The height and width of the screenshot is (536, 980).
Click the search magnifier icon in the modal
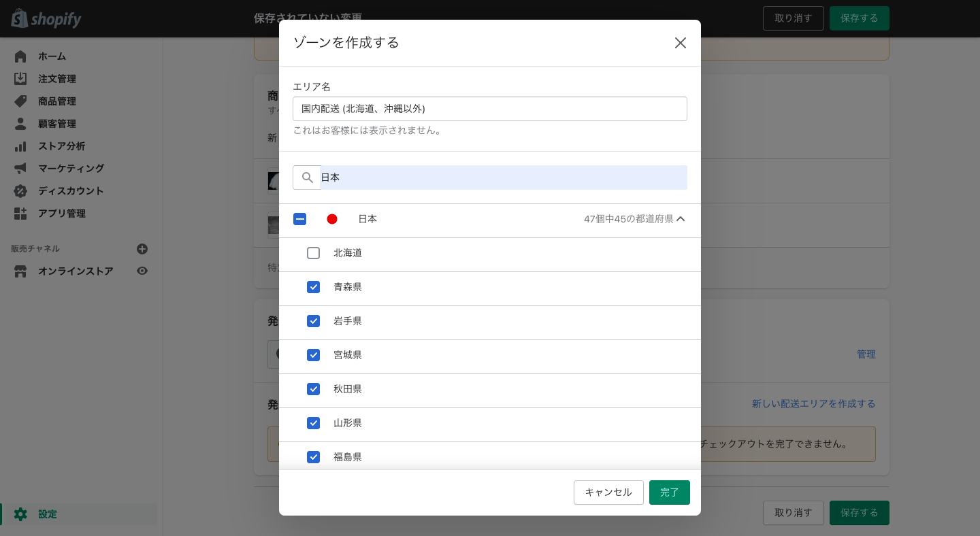(x=308, y=178)
